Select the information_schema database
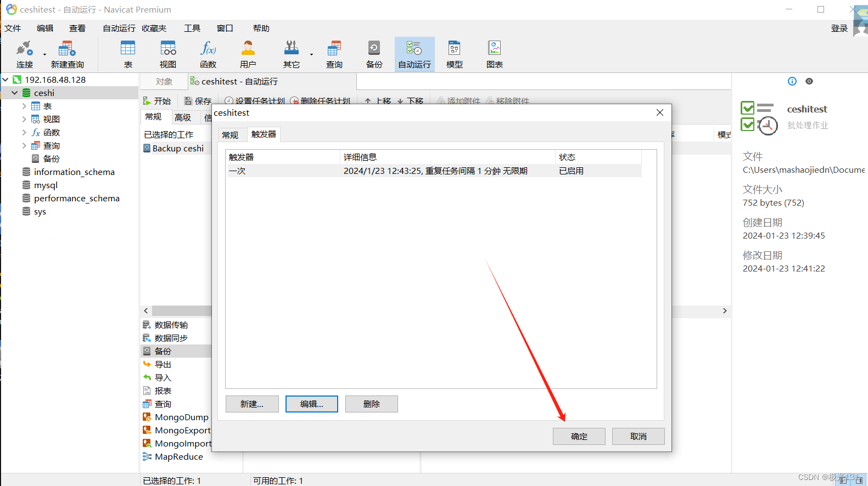 (74, 172)
